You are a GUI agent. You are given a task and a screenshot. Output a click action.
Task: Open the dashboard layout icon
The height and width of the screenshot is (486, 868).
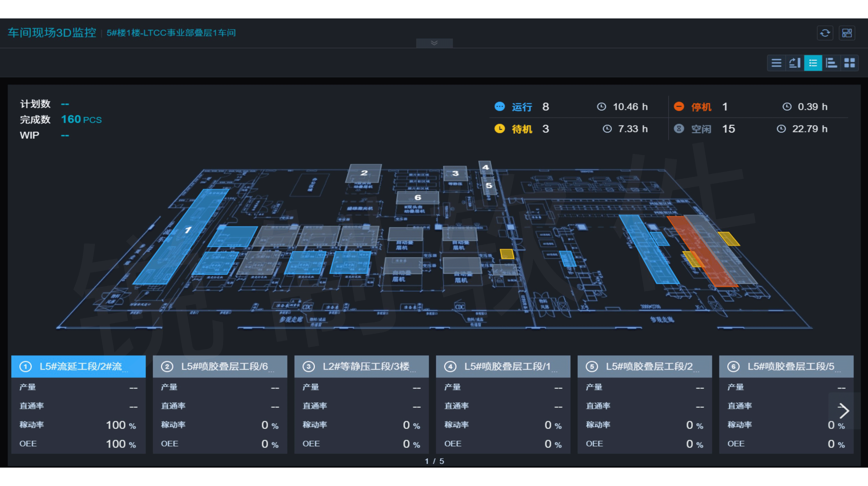tap(847, 33)
